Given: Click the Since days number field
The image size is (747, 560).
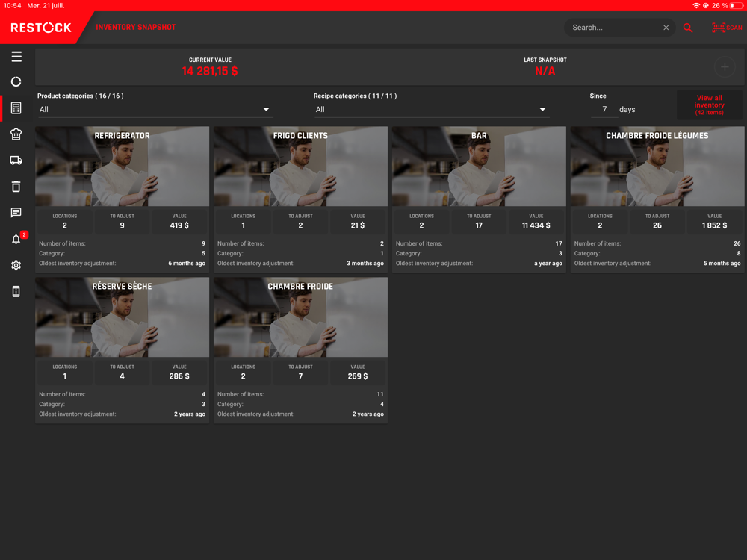Looking at the screenshot, I should pos(604,110).
